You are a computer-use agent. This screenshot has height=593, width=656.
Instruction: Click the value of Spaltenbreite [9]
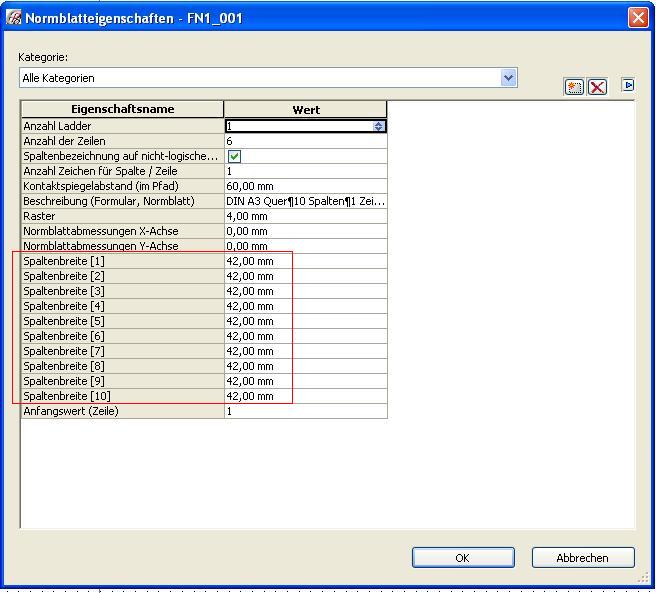(306, 381)
